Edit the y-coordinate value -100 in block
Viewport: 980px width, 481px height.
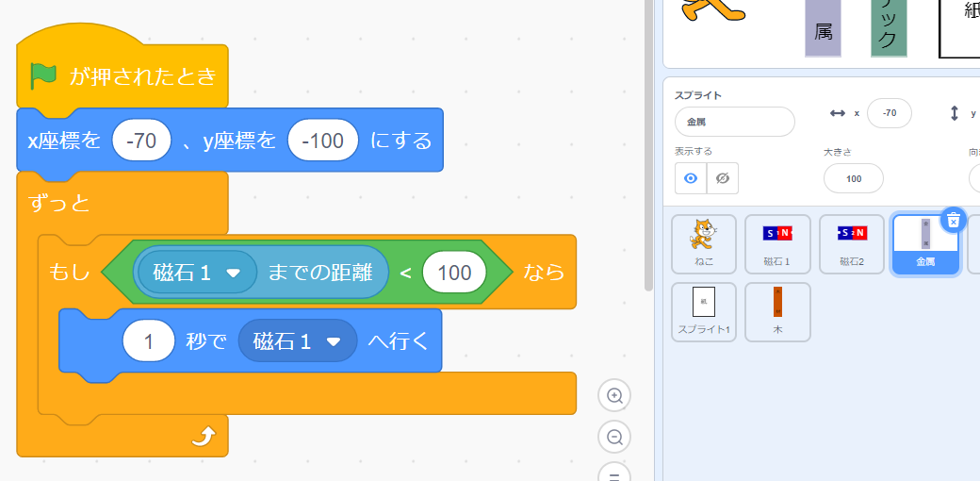[323, 141]
